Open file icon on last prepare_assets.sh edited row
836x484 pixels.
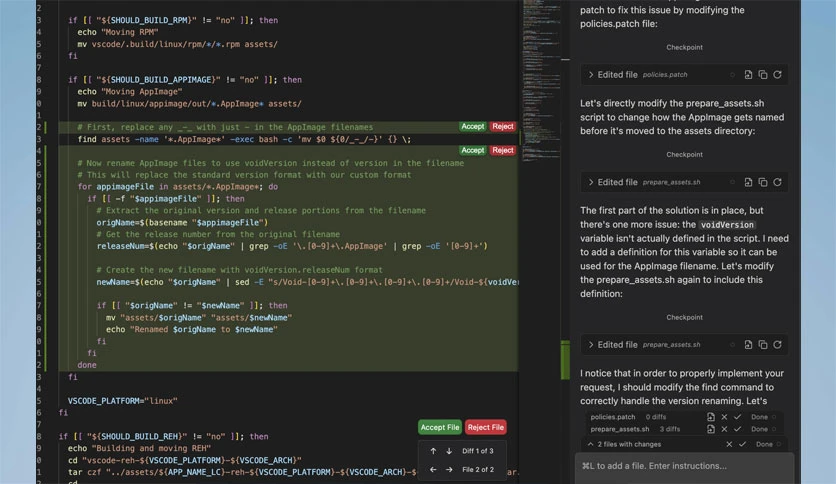click(748, 345)
